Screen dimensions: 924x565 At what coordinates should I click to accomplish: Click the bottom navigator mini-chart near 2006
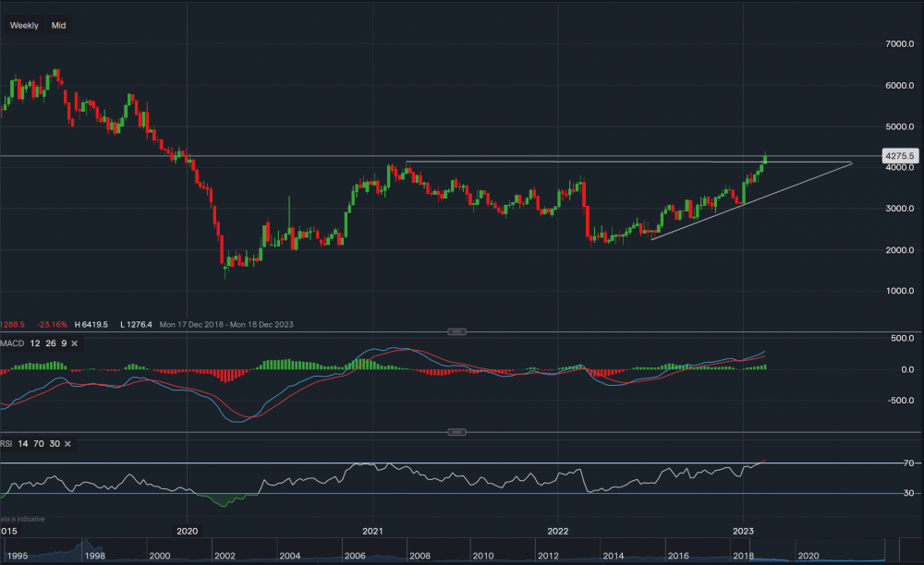356,556
